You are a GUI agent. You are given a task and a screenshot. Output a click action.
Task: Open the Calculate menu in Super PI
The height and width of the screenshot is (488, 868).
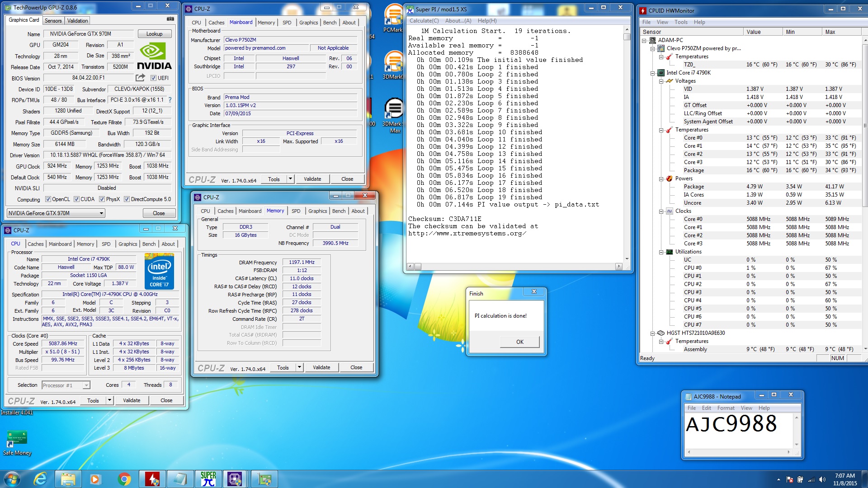(424, 21)
